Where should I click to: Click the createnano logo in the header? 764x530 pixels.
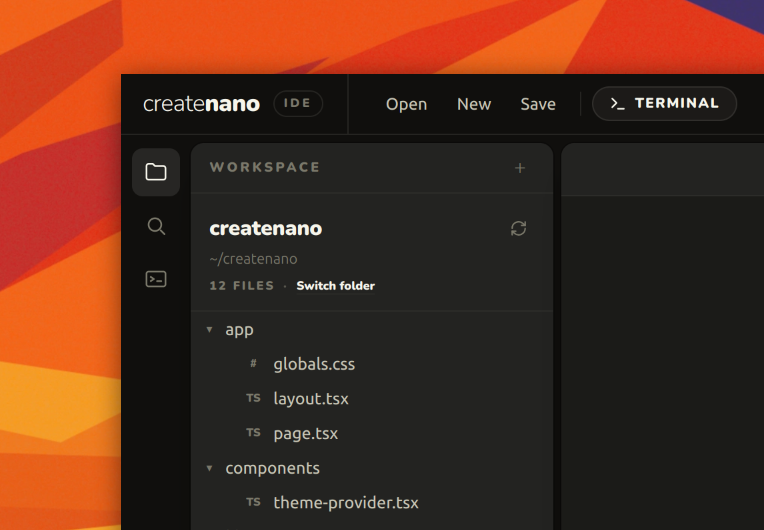point(202,104)
